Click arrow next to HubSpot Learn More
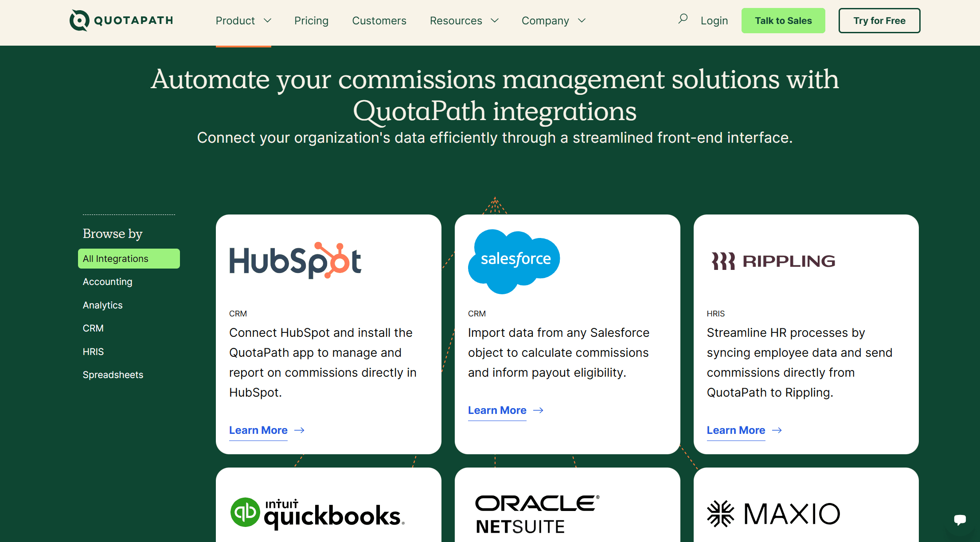 [300, 430]
